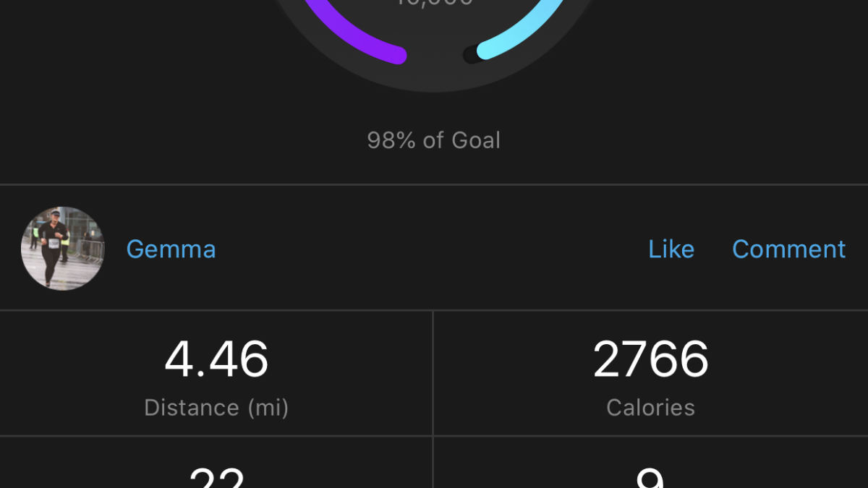The width and height of the screenshot is (868, 488).
Task: Tap the Gemma username link
Action: click(x=171, y=249)
